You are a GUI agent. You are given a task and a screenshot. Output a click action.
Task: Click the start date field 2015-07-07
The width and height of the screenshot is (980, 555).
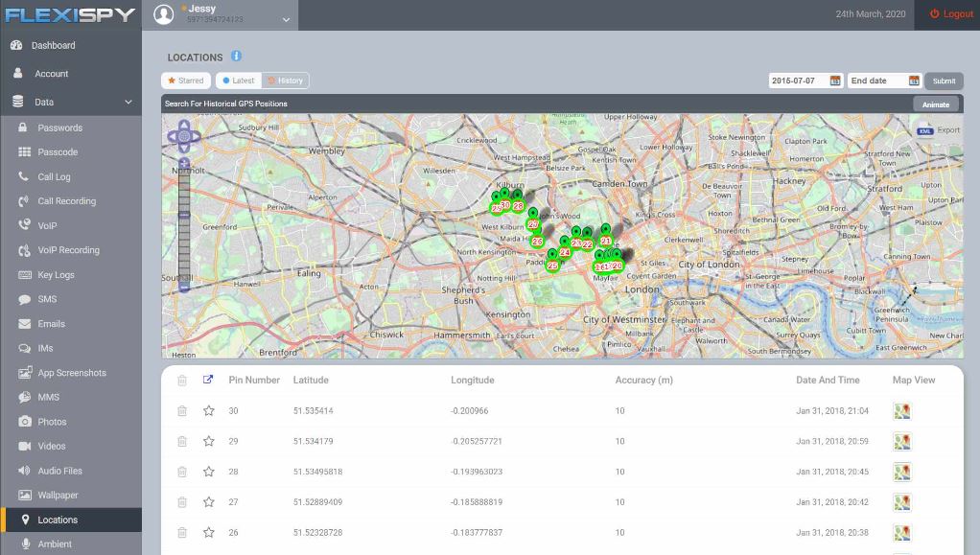click(x=798, y=81)
